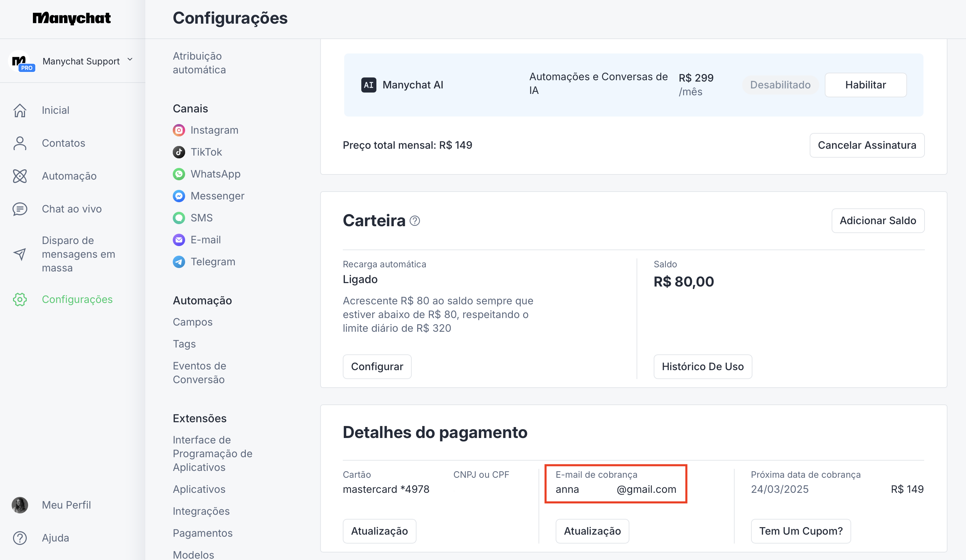Open the Manychat Support account avatar
Viewport: 966px width, 560px height.
[x=20, y=61]
